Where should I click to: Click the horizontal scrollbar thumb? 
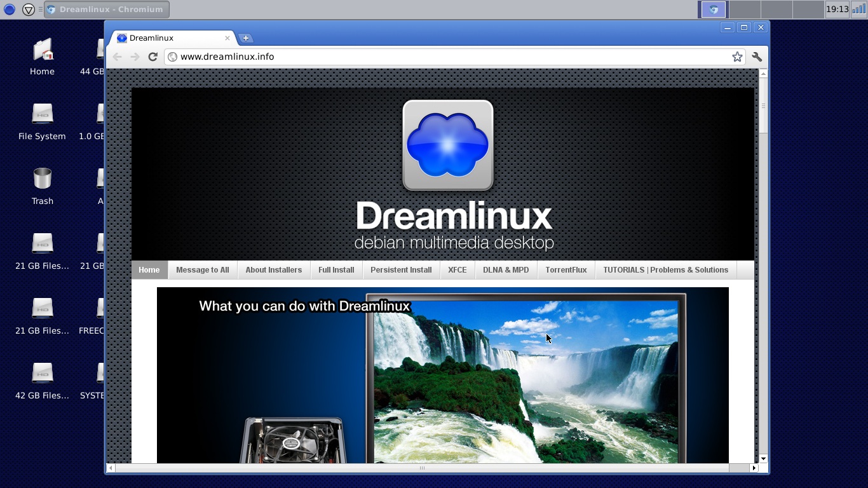point(422,468)
